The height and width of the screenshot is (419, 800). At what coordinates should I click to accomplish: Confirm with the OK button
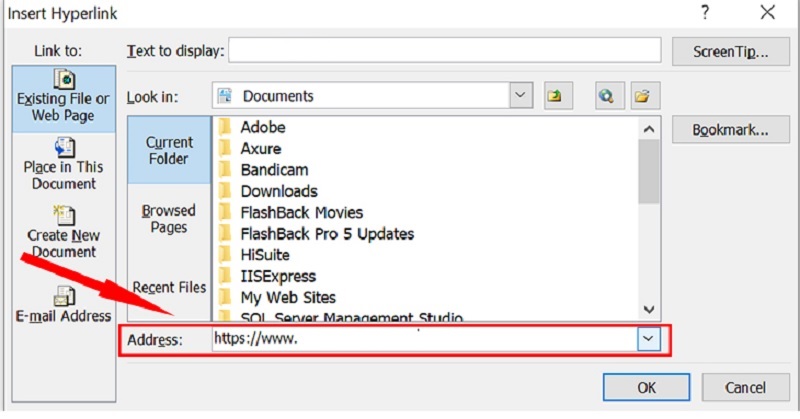(646, 387)
